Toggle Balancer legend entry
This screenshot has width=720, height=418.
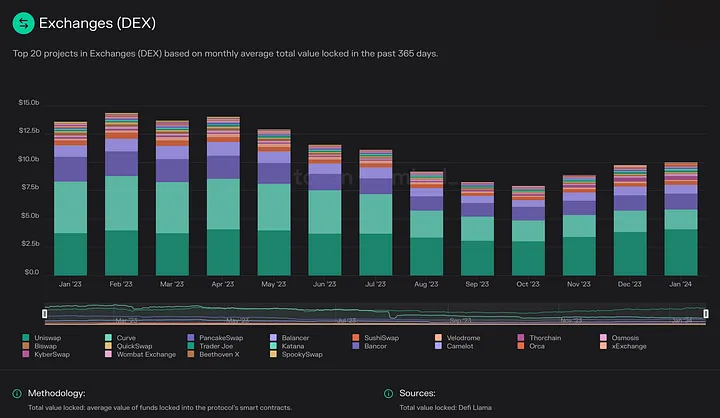(290, 338)
